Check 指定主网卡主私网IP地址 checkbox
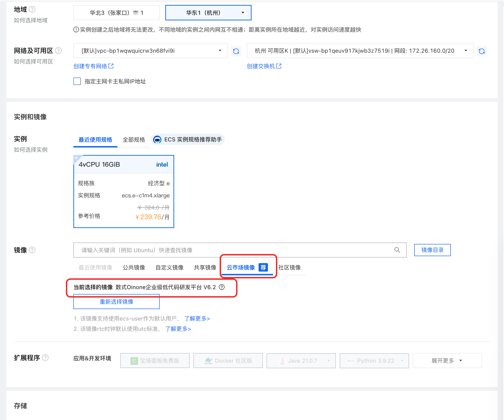Image resolution: width=504 pixels, height=420 pixels. pos(77,81)
